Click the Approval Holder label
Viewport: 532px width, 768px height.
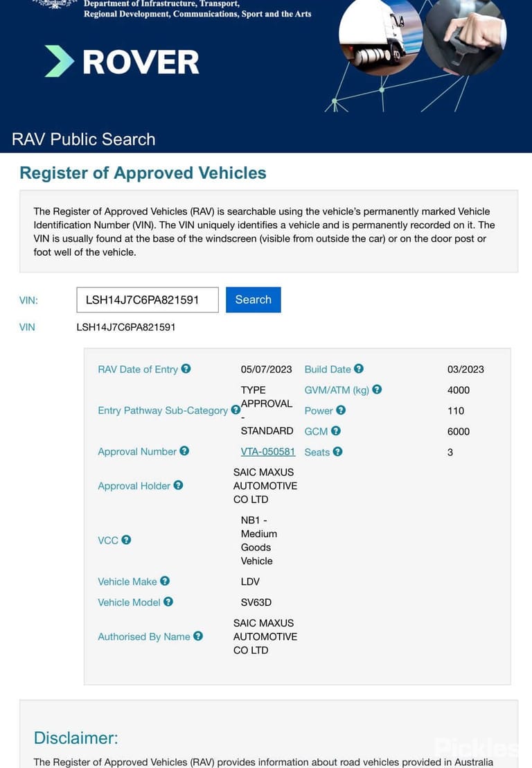tap(134, 486)
